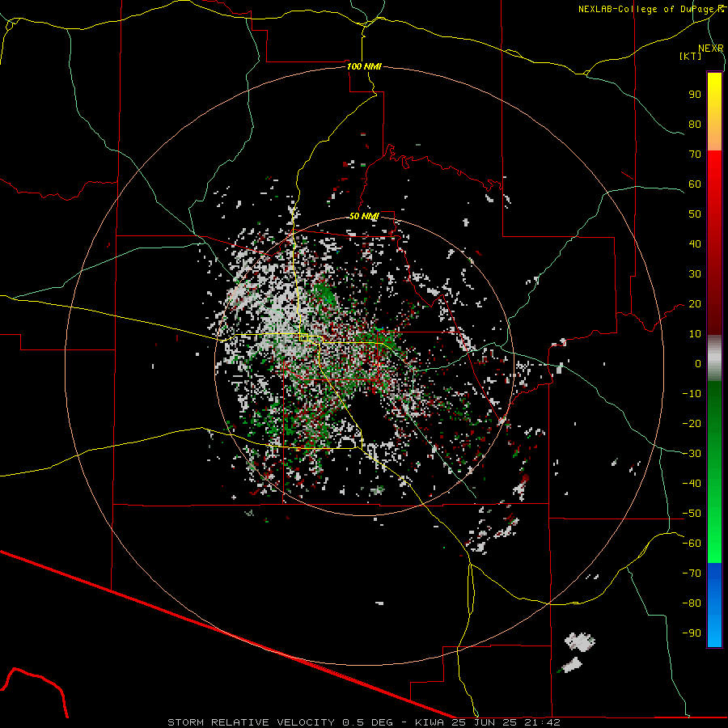Click the NEXLAB-College of DuPage credit text
Screen dimensions: 728x728
tap(650, 9)
